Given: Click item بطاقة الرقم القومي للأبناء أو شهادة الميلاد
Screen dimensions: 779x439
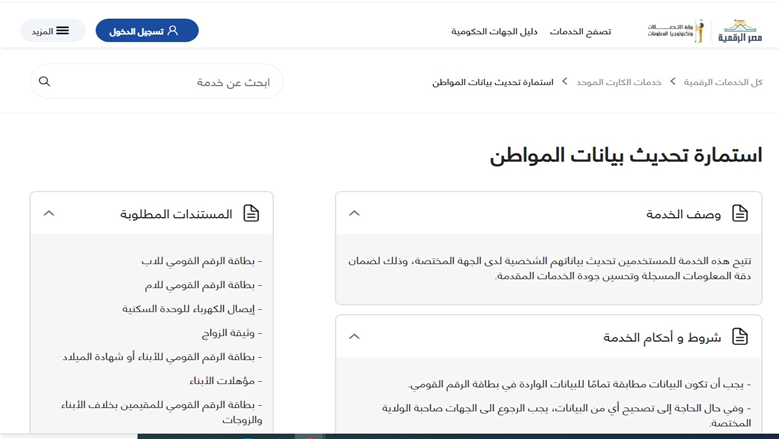Looking at the screenshot, I should click(x=162, y=357).
